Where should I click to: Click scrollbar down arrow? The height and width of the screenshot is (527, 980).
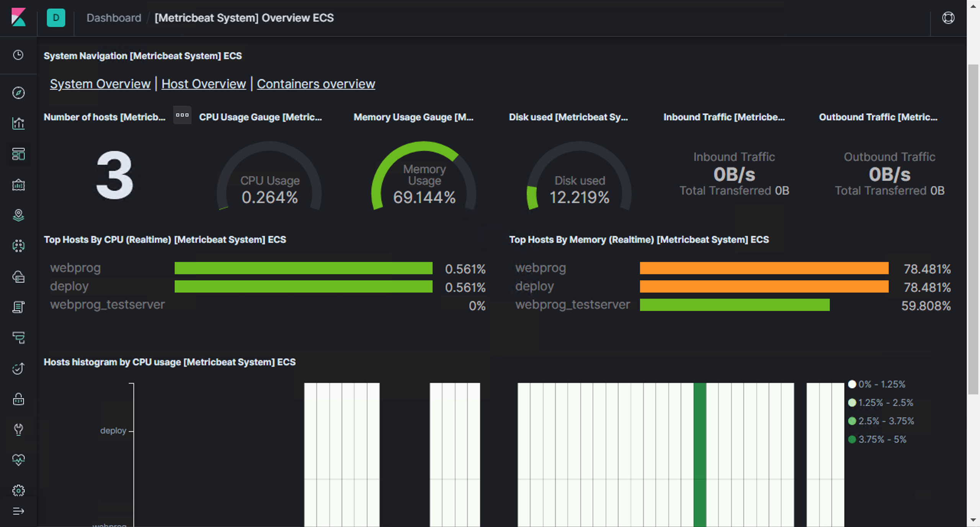[973, 520]
